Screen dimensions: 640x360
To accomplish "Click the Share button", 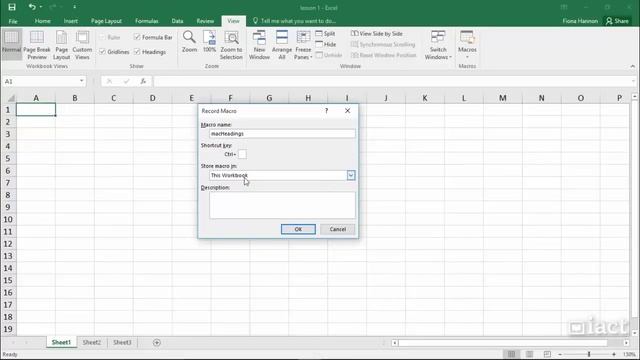I will point(617,21).
